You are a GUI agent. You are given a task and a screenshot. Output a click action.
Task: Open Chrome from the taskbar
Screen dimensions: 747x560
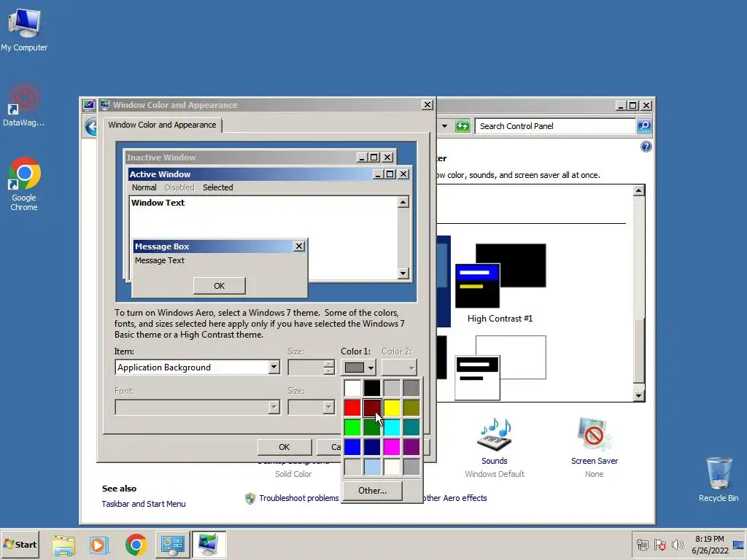coord(136,545)
